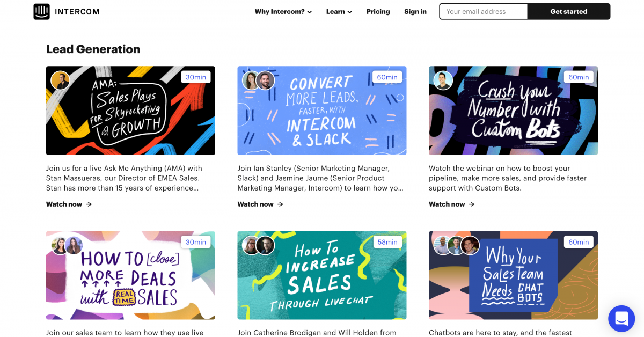Click the Lead Generation section heading

(x=93, y=49)
